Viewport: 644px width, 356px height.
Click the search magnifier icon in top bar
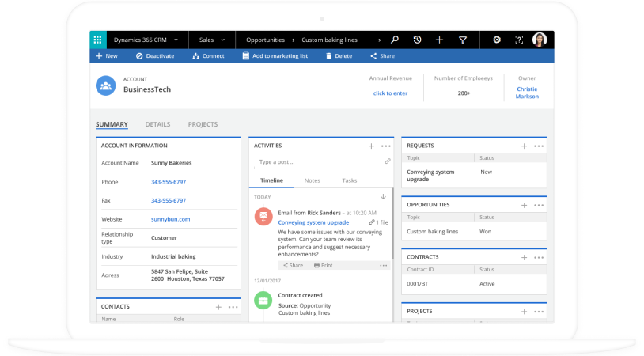394,40
